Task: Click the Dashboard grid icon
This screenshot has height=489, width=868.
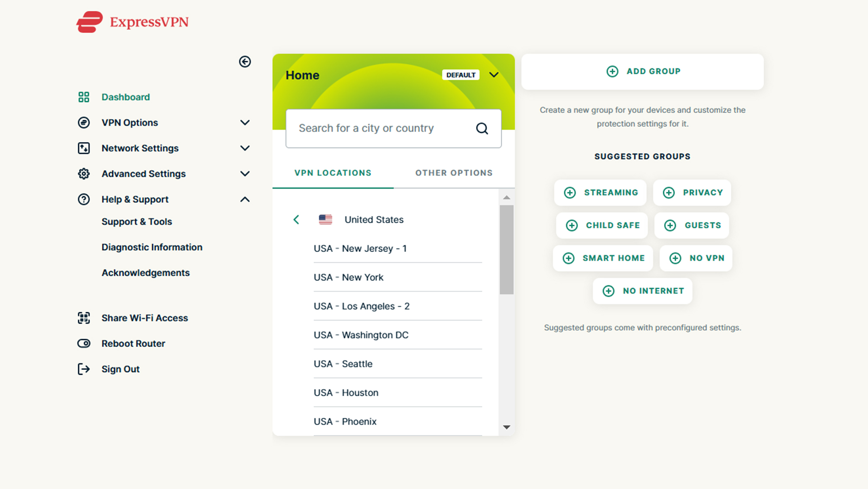Action: coord(84,97)
